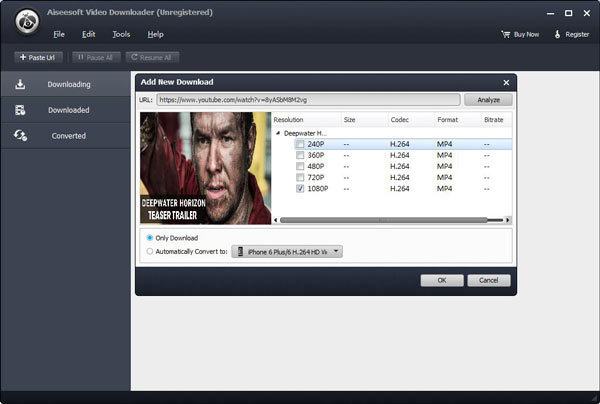Check the 240P resolution checkbox
This screenshot has width=600, height=404.
(x=300, y=144)
